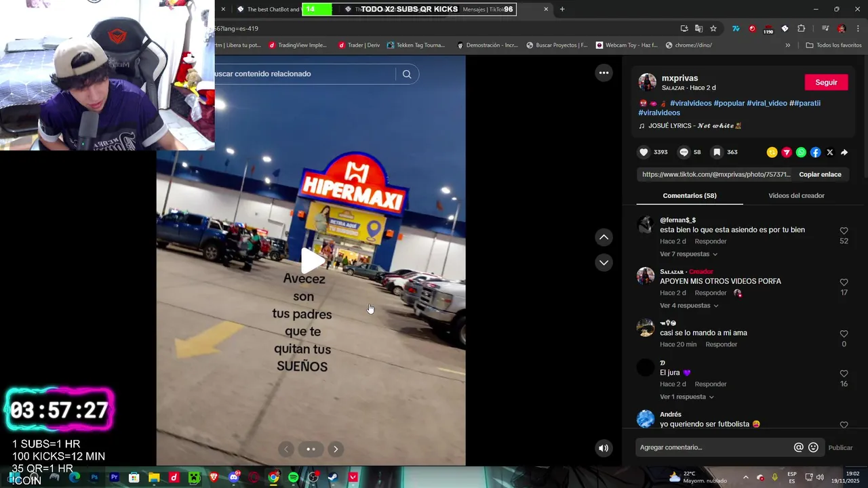868x488 pixels.
Task: Open the 7TV extension icon
Action: coord(736,28)
